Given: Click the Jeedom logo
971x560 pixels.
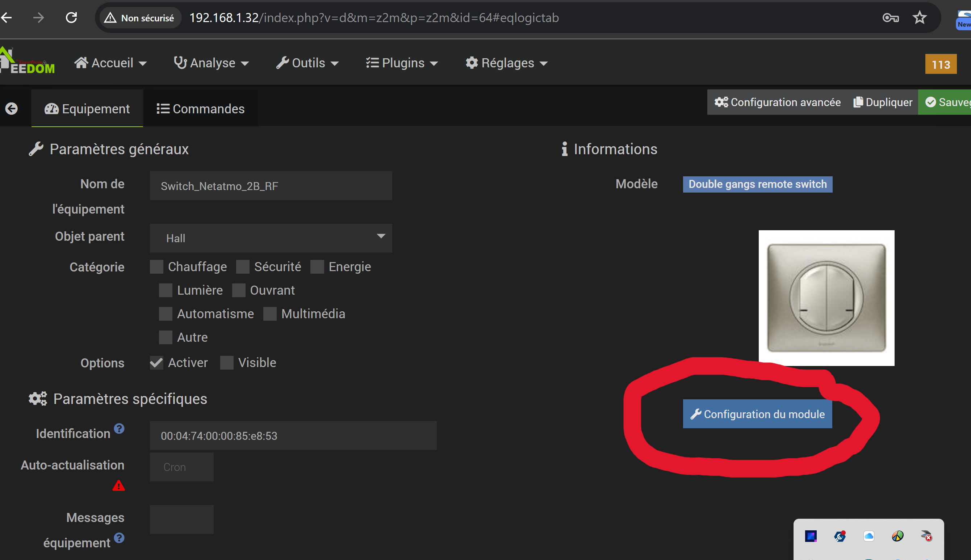Looking at the screenshot, I should (x=27, y=62).
